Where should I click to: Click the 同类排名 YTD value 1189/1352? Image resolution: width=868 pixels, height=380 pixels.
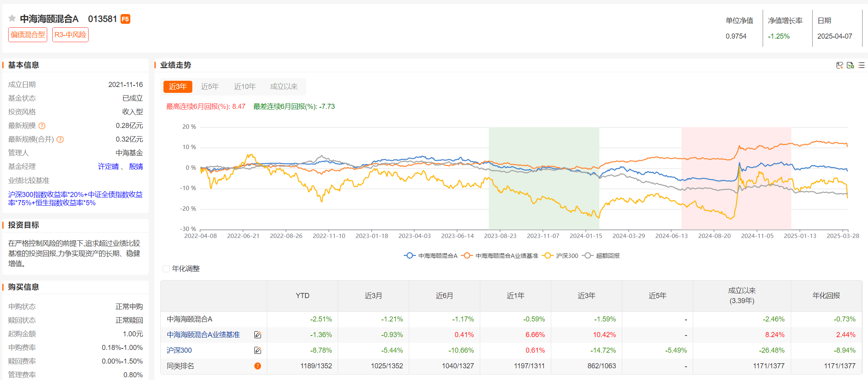316,366
